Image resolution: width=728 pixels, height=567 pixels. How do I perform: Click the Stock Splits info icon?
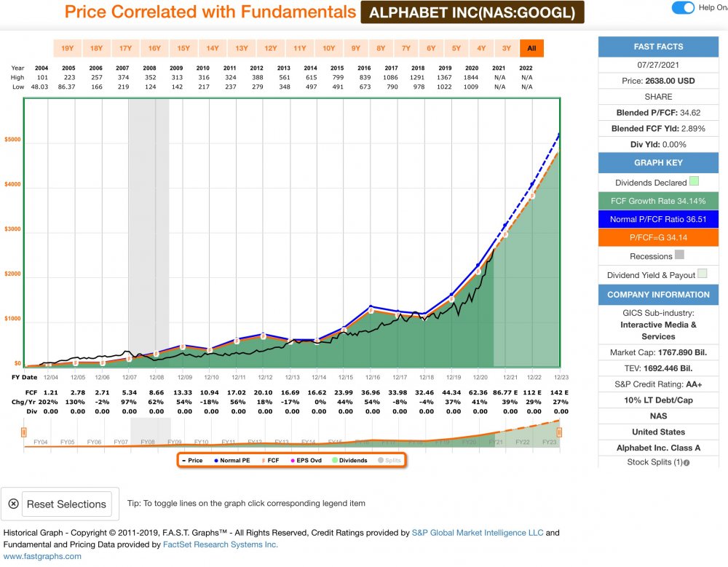[x=687, y=462]
